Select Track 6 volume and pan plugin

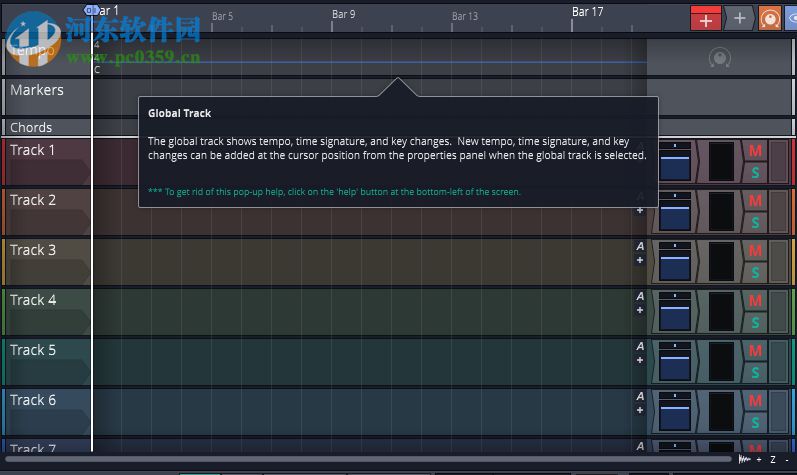(675, 411)
